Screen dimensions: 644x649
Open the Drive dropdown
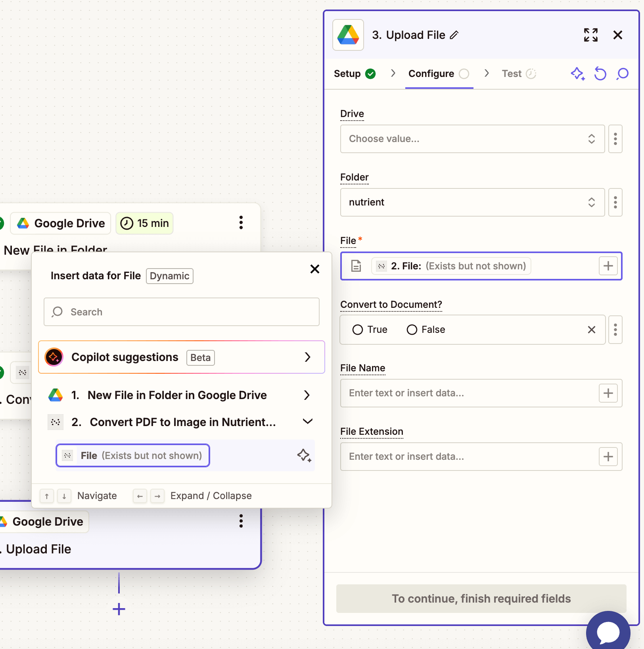pyautogui.click(x=472, y=139)
